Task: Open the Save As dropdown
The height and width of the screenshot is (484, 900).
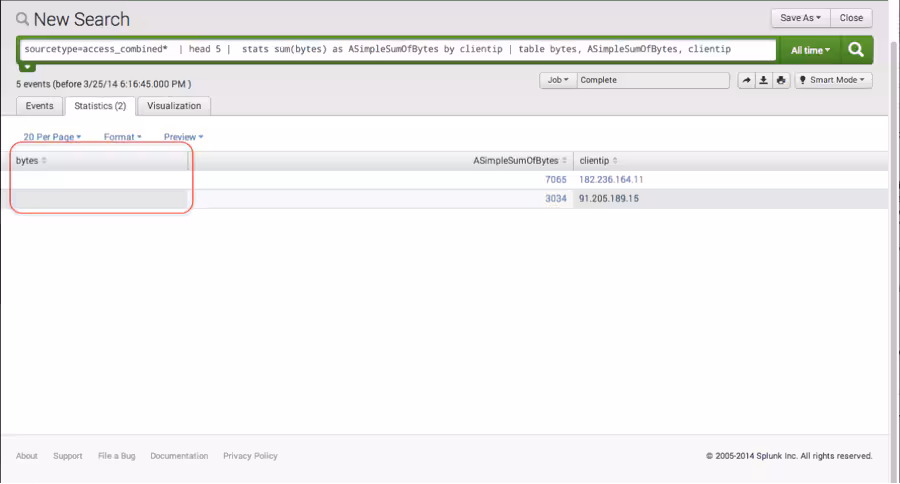Action: point(800,18)
